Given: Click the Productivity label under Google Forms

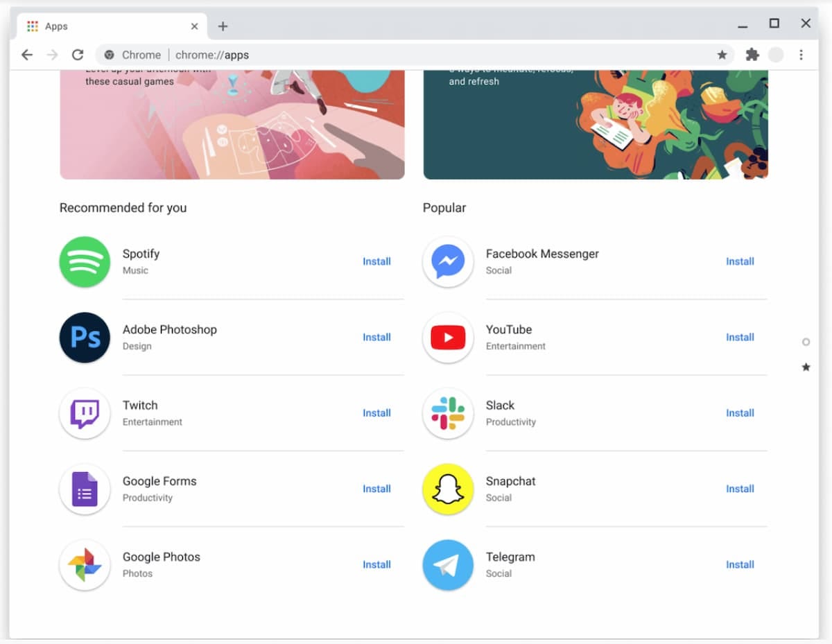Looking at the screenshot, I should click(148, 498).
